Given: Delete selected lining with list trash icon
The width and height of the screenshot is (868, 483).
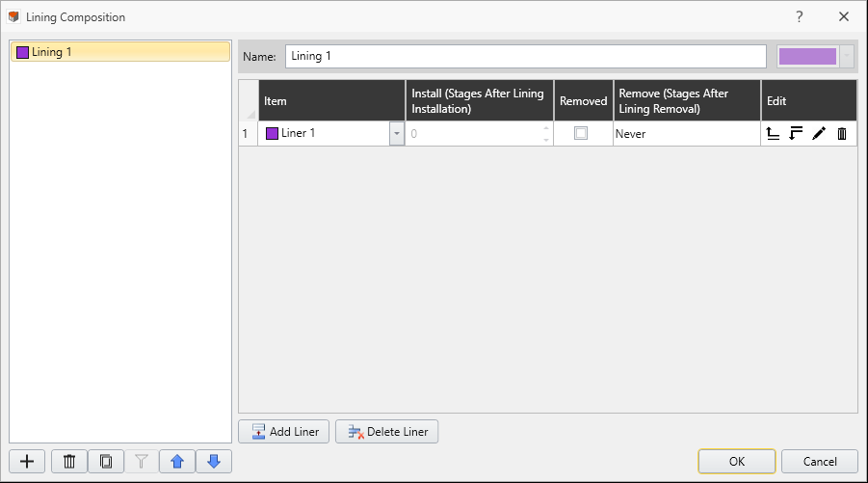Looking at the screenshot, I should point(69,462).
